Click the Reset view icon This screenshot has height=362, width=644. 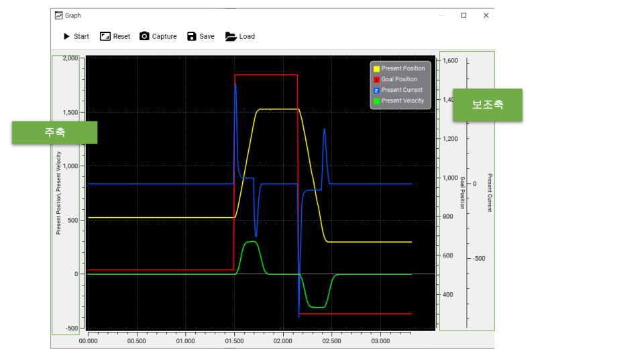105,36
